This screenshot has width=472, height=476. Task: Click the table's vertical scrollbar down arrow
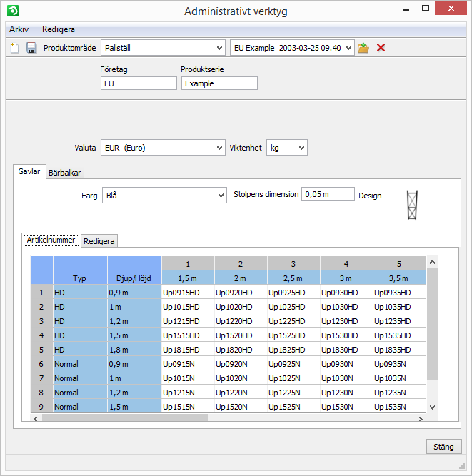pyautogui.click(x=431, y=406)
